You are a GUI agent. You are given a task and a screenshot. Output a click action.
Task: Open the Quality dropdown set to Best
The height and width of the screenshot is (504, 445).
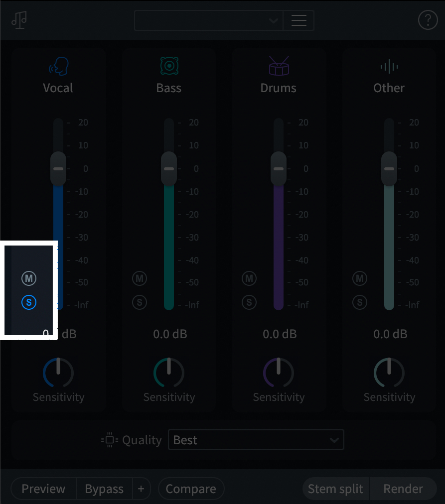(x=256, y=440)
